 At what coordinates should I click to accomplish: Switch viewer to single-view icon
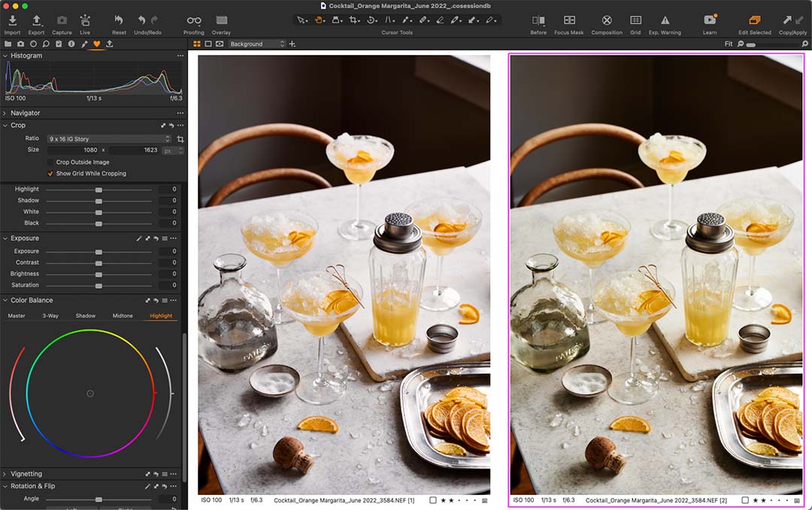pyautogui.click(x=208, y=44)
